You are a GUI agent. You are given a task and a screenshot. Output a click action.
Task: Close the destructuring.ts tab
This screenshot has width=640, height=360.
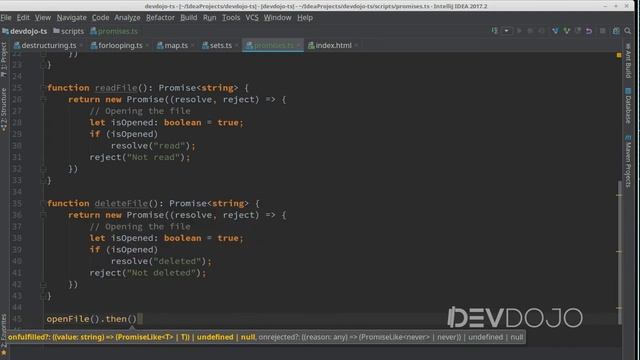(x=82, y=45)
